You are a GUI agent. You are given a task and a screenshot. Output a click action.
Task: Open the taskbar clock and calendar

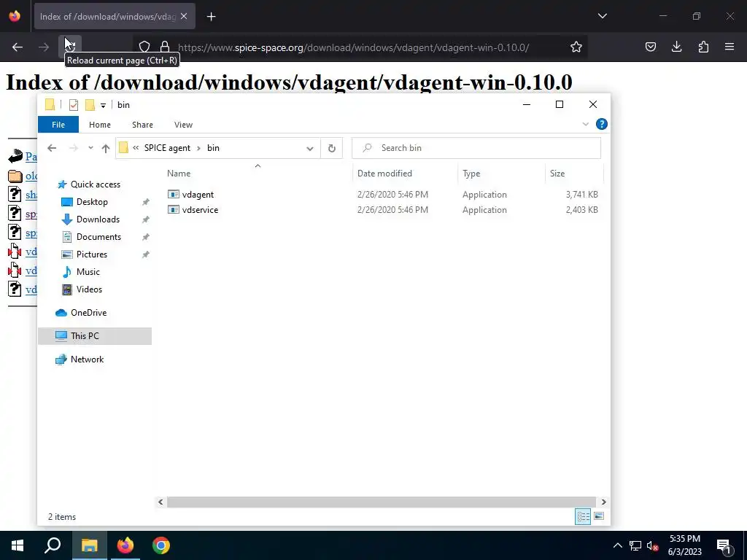click(x=684, y=545)
